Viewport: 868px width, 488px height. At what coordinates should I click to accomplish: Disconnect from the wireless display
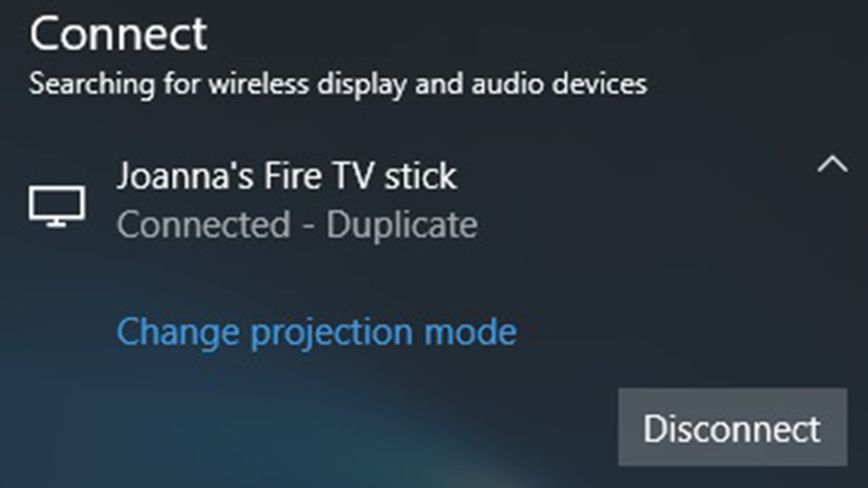pos(732,428)
